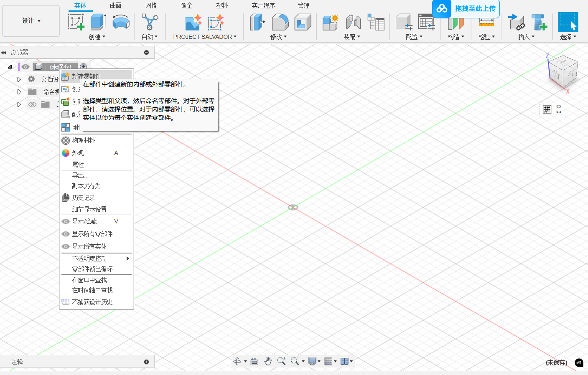
Task: Click the Construct plane icon
Action: [x=456, y=23]
